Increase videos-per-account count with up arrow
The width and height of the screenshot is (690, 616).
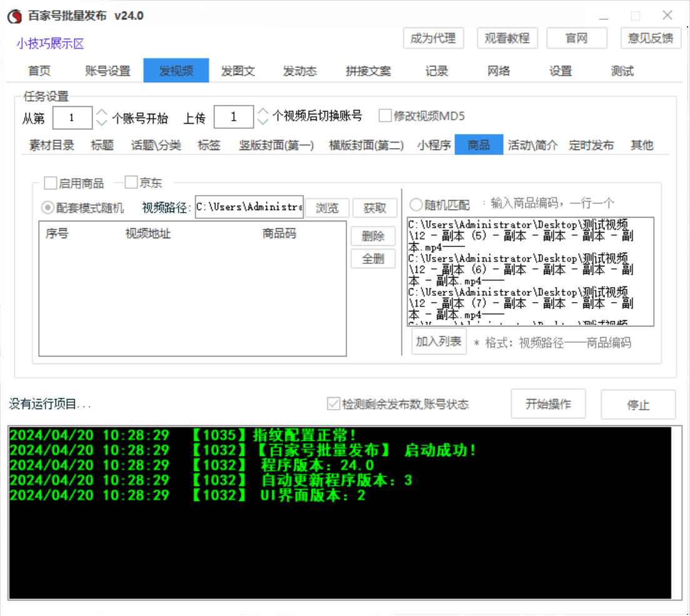[262, 112]
